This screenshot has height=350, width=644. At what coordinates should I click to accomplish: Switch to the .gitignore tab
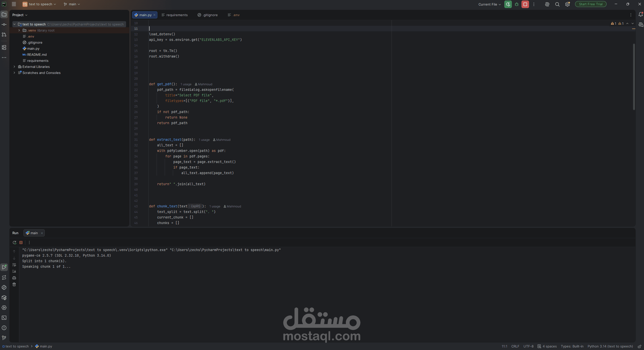click(208, 15)
